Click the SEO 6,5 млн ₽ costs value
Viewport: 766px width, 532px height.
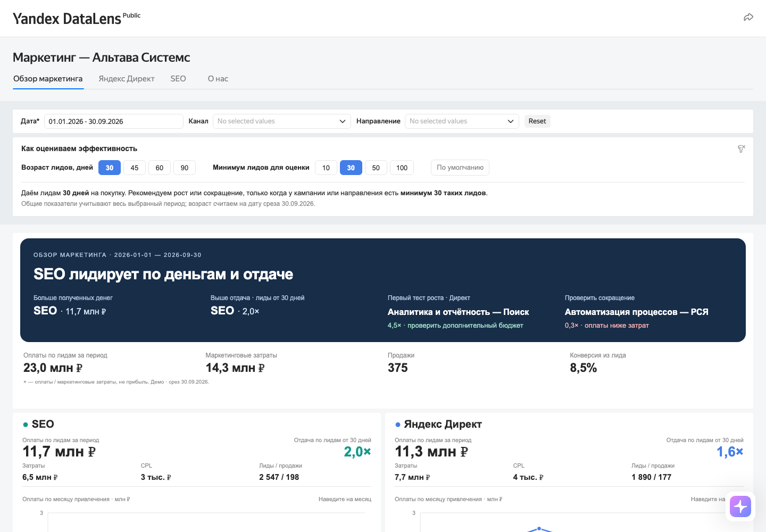coord(40,477)
